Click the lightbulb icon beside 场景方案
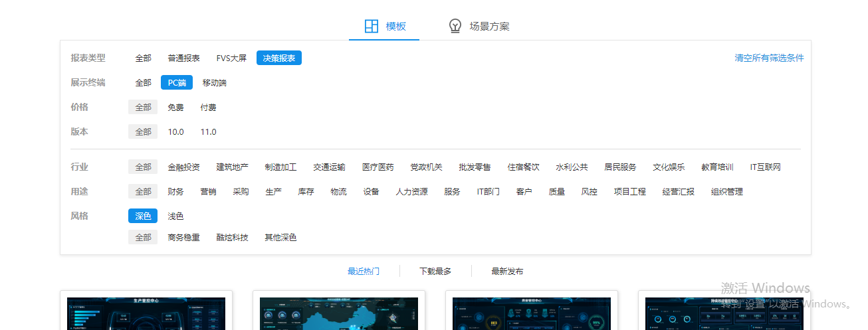The height and width of the screenshot is (330, 868). pos(455,27)
